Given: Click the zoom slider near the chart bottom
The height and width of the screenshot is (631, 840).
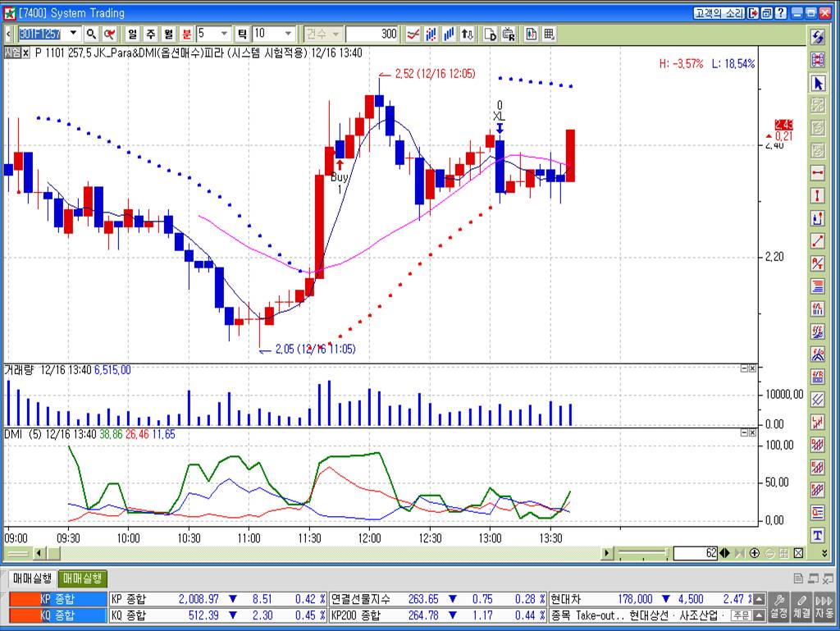Looking at the screenshot, I should coord(642,553).
